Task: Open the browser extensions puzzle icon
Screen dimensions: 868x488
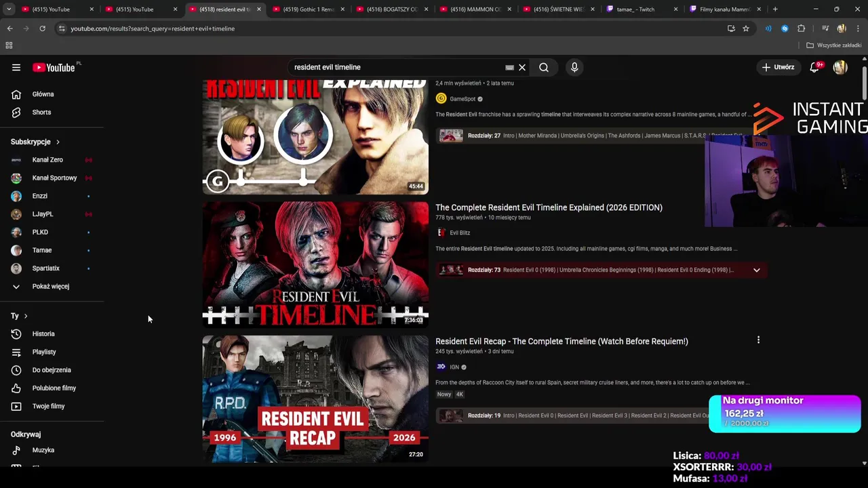Action: coord(801,28)
